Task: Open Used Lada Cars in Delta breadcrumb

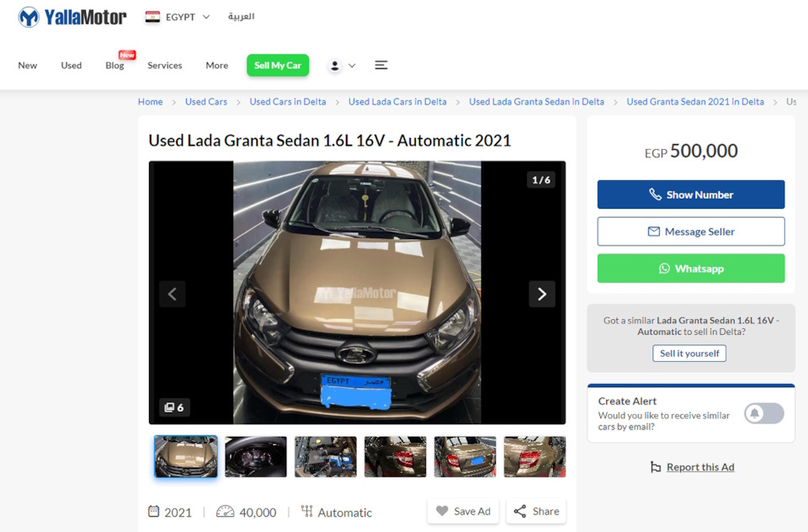Action: pyautogui.click(x=397, y=102)
